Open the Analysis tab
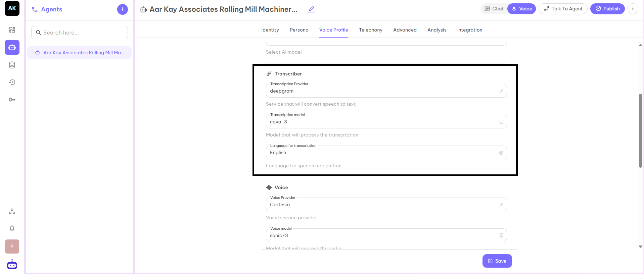 click(437, 30)
